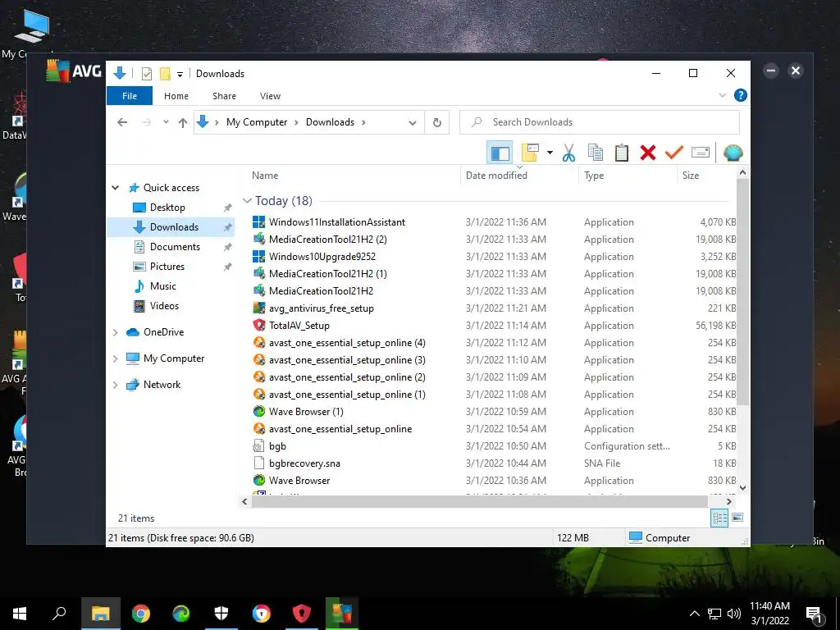This screenshot has width=840, height=630.
Task: Toggle the preview pane toolbar button
Action: point(500,153)
